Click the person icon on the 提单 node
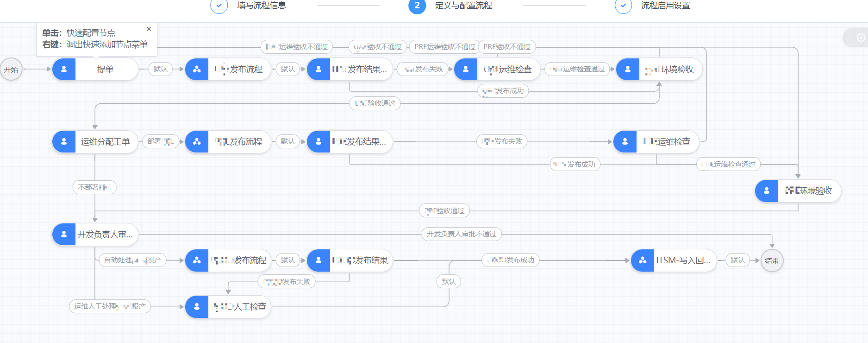The width and height of the screenshot is (868, 343). (64, 69)
